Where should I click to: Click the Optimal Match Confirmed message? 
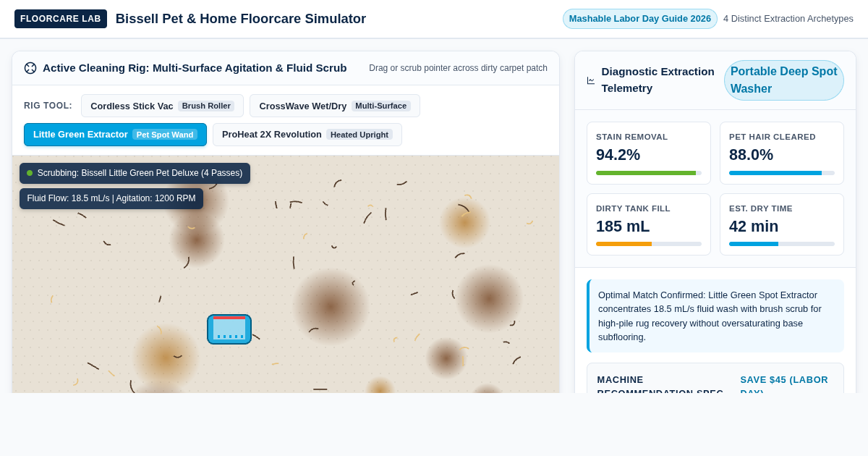715,316
